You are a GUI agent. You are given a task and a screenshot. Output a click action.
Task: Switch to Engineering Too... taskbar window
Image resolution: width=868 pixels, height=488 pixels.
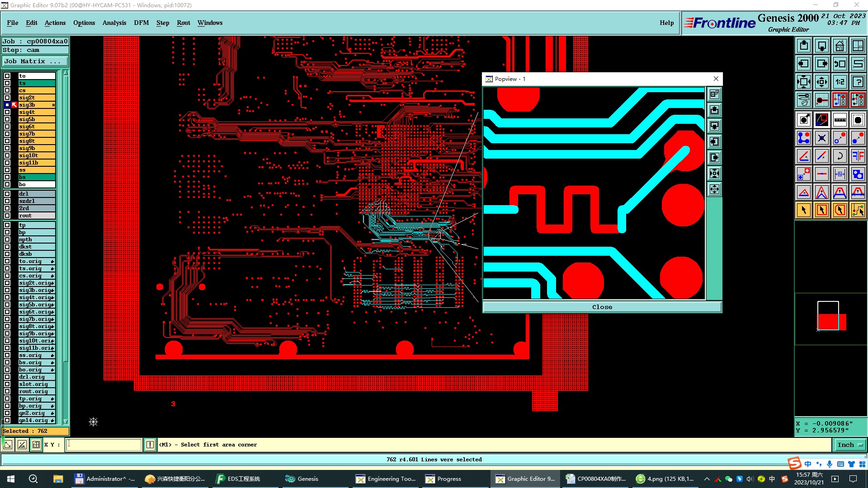386,479
